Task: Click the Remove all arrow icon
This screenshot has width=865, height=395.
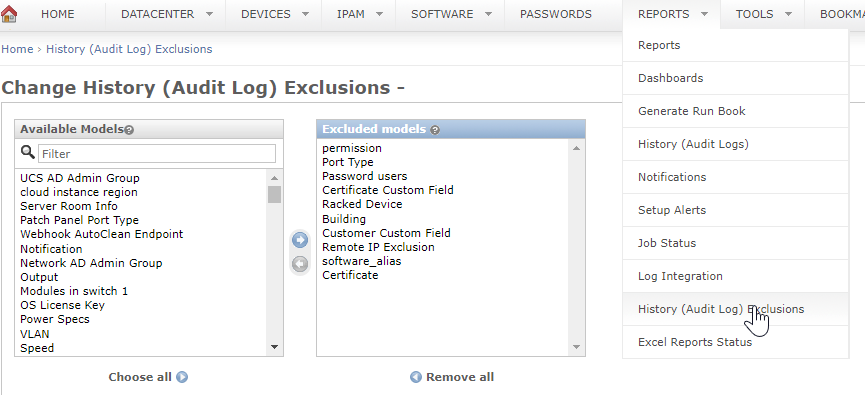Action: tap(416, 377)
